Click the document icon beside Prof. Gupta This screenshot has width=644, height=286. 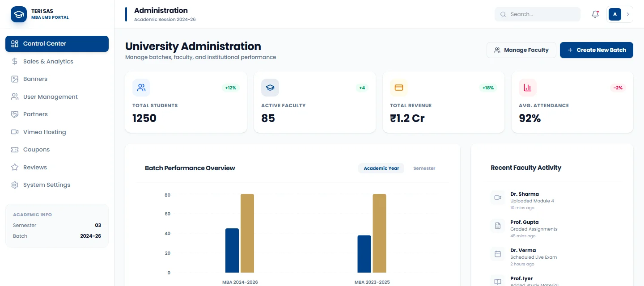pos(498,226)
